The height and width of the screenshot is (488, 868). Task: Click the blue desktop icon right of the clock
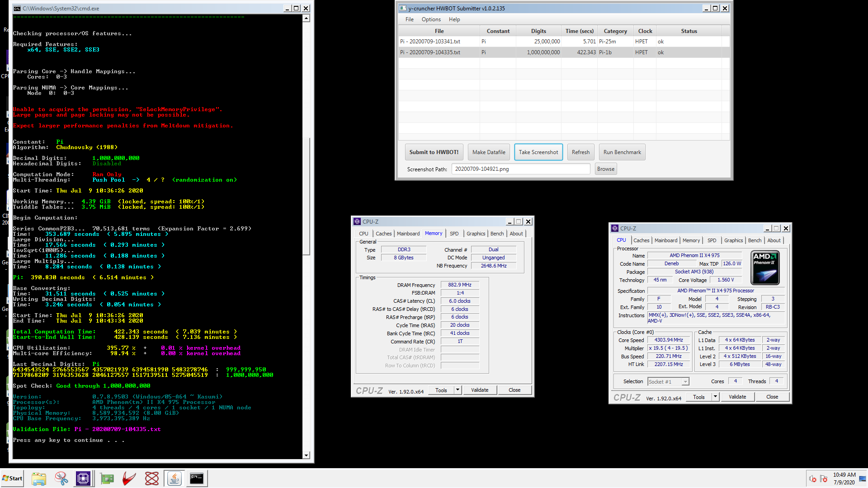[863, 479]
